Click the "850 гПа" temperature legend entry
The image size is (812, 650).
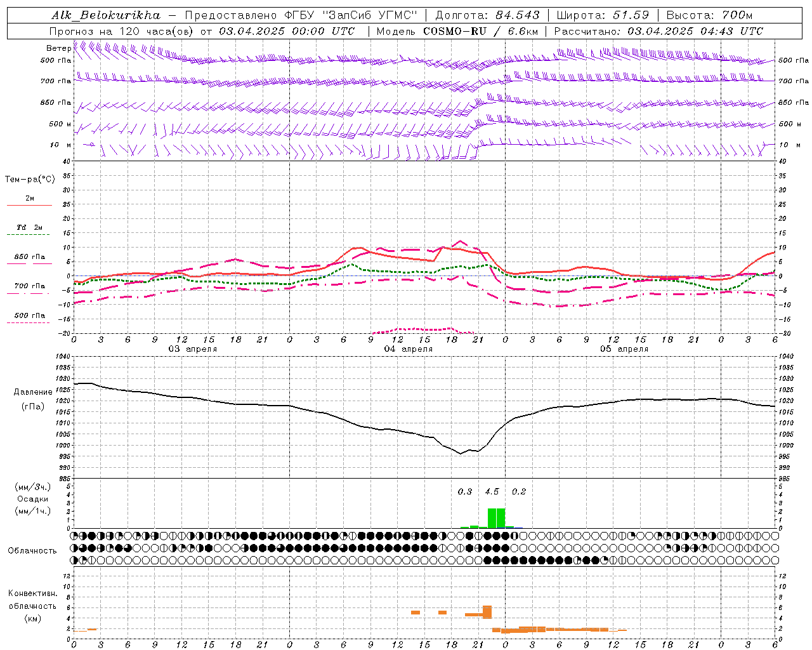click(x=29, y=257)
